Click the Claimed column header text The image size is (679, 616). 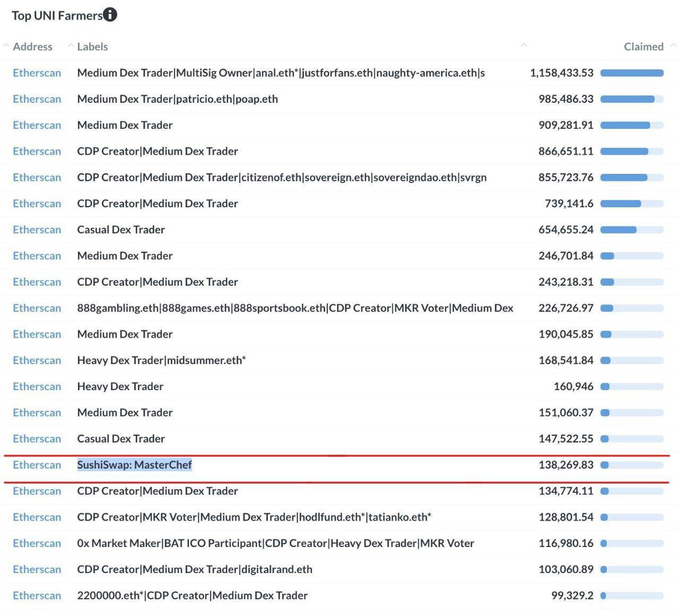pos(643,47)
